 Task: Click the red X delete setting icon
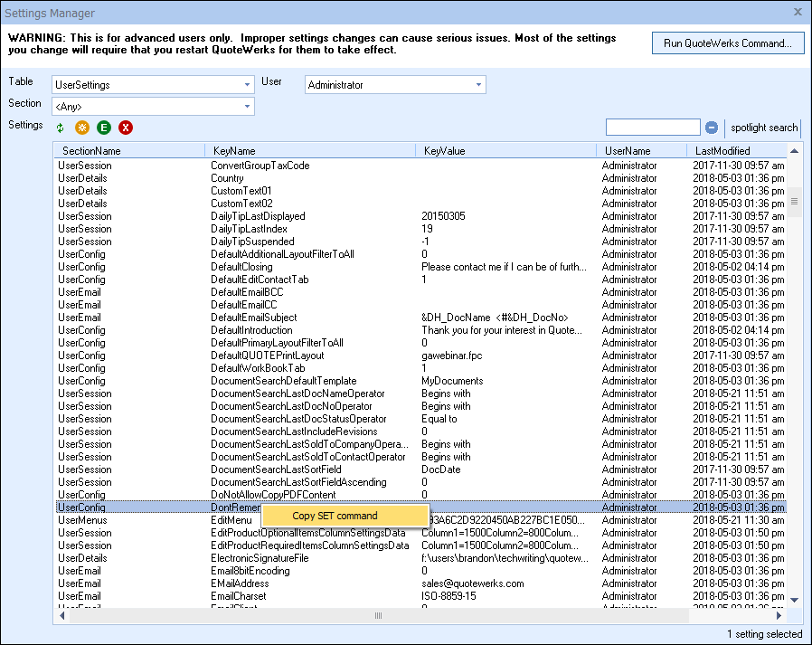[x=126, y=128]
